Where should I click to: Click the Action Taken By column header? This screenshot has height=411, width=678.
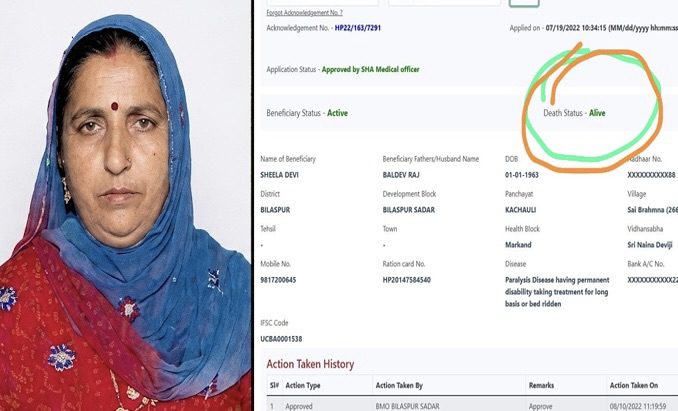tap(399, 386)
